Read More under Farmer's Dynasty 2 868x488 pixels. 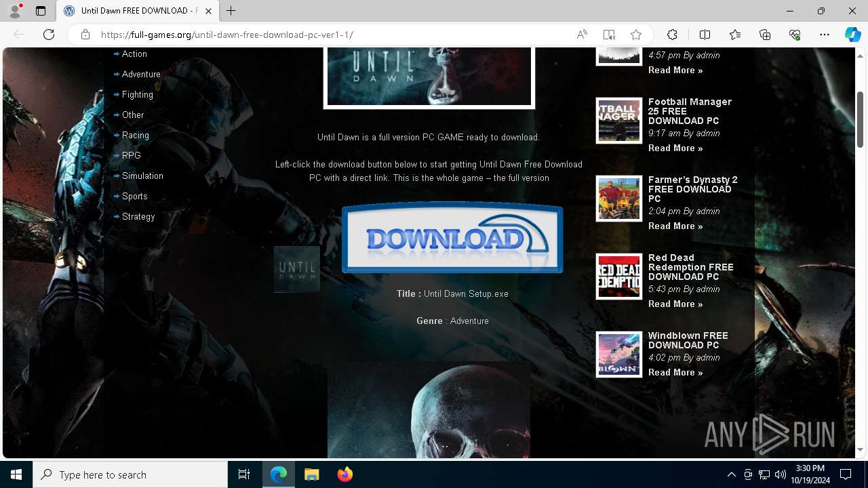[675, 226]
